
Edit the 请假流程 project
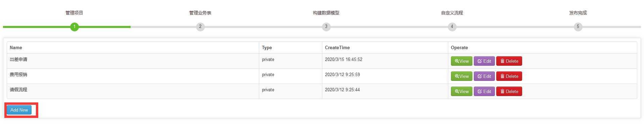pos(484,91)
